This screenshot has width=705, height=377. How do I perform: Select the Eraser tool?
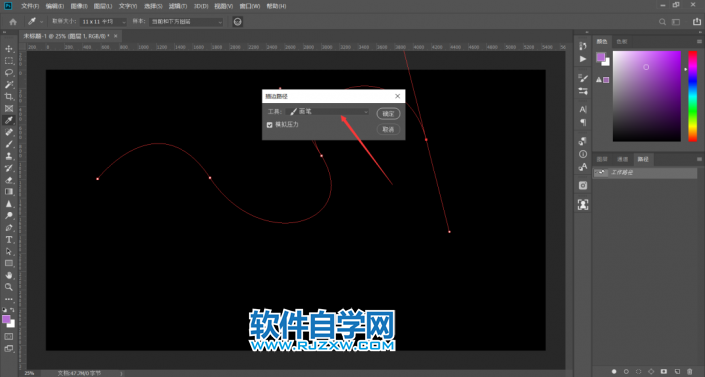[9, 180]
